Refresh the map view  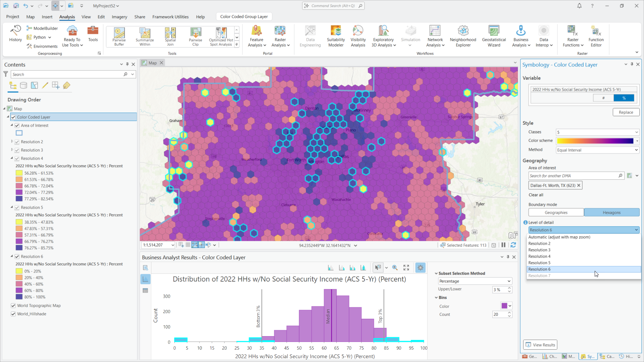click(513, 245)
